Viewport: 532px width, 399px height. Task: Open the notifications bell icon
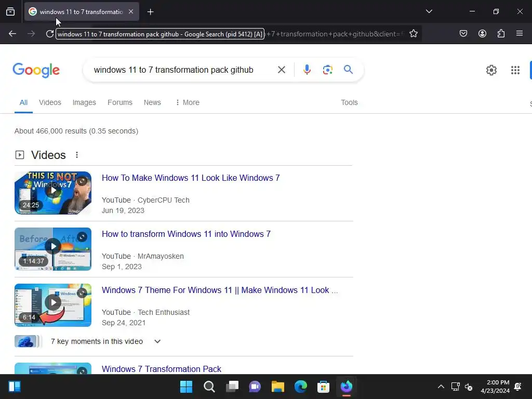518,387
